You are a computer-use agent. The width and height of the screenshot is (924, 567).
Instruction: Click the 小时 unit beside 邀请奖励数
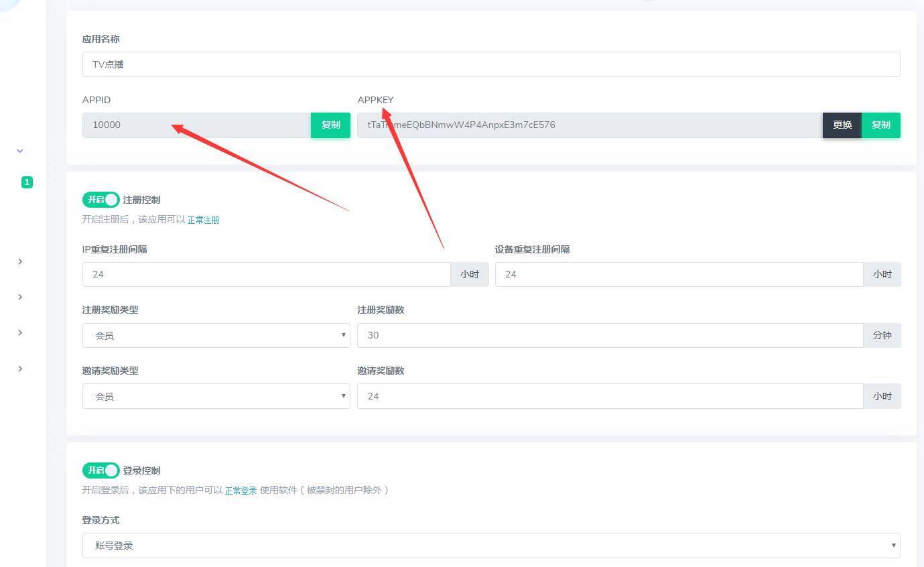point(882,396)
